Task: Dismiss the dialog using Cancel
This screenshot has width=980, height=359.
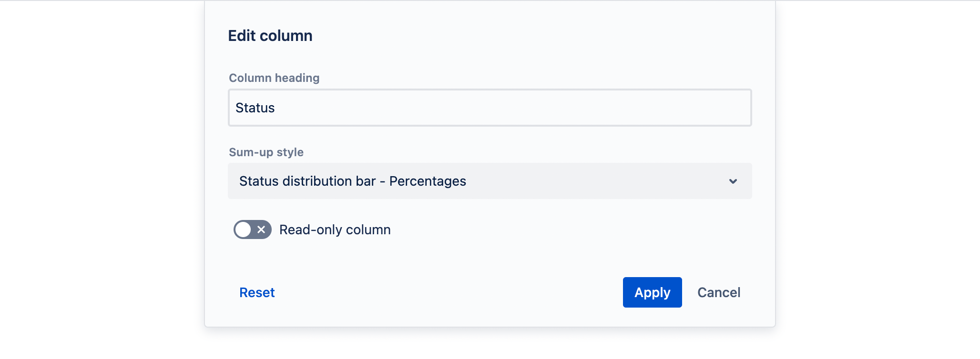Action: click(719, 292)
